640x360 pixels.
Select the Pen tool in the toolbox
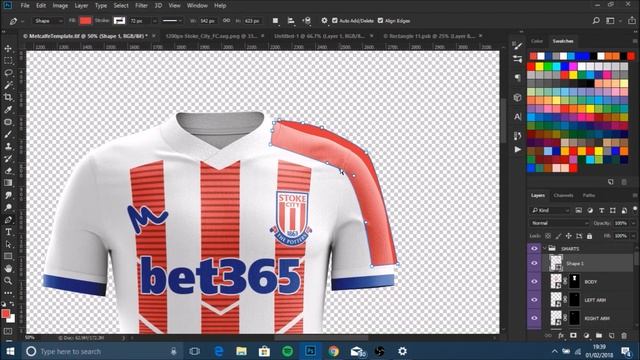click(8, 220)
